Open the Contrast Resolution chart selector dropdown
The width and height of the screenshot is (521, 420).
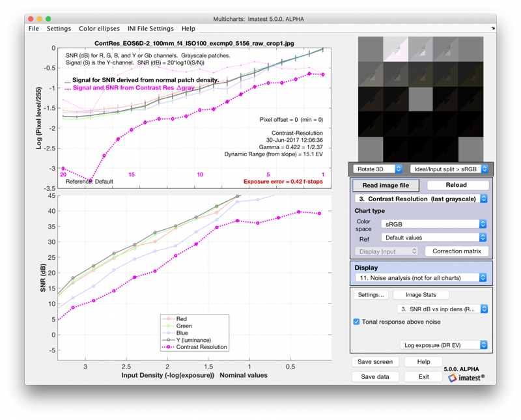coord(421,199)
